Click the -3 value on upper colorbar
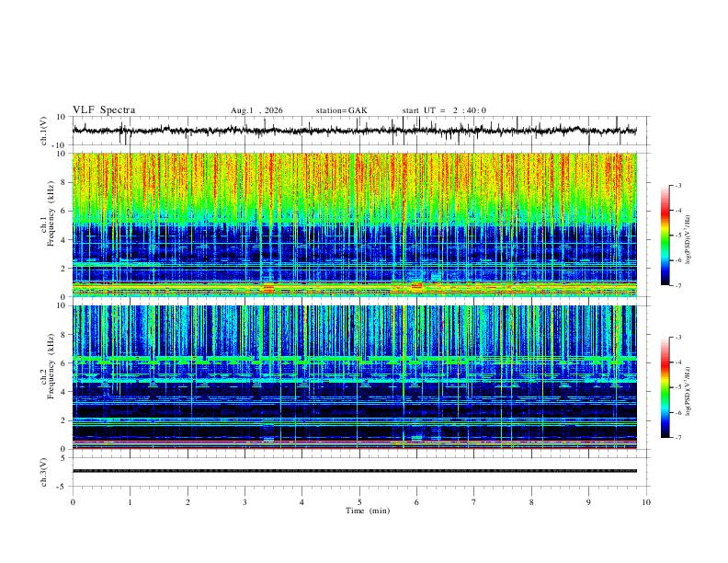Image resolution: width=728 pixels, height=563 pixels. pos(677,185)
